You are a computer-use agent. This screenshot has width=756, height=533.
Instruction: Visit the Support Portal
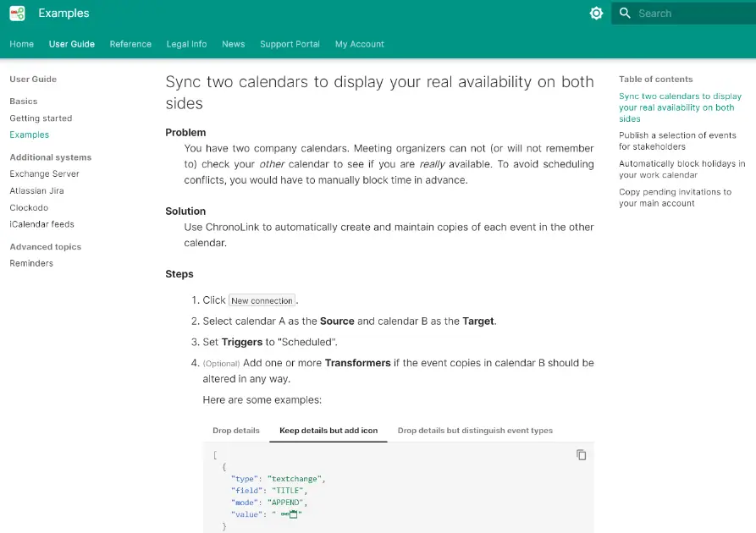click(x=290, y=44)
